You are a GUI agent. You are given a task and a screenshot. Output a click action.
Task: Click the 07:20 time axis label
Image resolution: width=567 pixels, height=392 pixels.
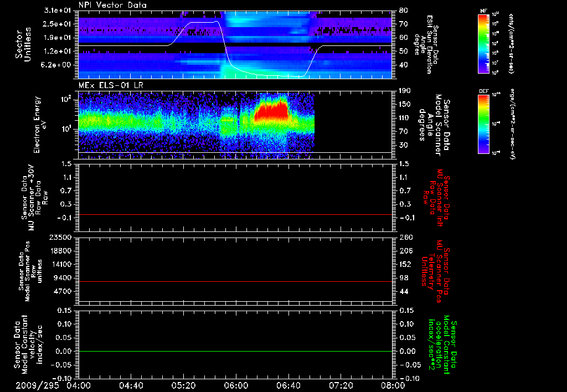pos(341,385)
